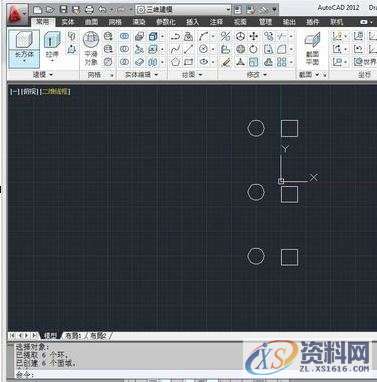
Task: Click the New drawing icon in quick access toolbar
Action: click(38, 10)
